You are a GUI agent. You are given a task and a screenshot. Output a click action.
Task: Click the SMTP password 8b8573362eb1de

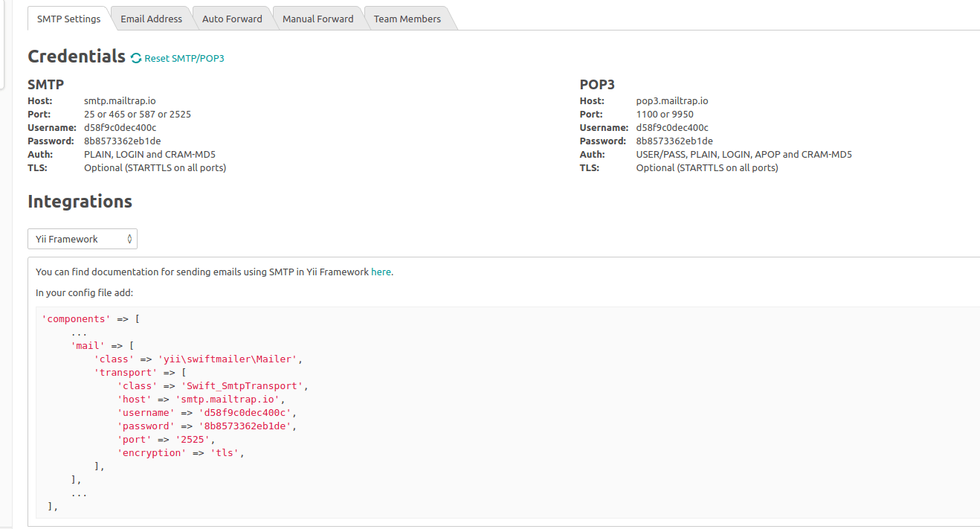tap(122, 141)
